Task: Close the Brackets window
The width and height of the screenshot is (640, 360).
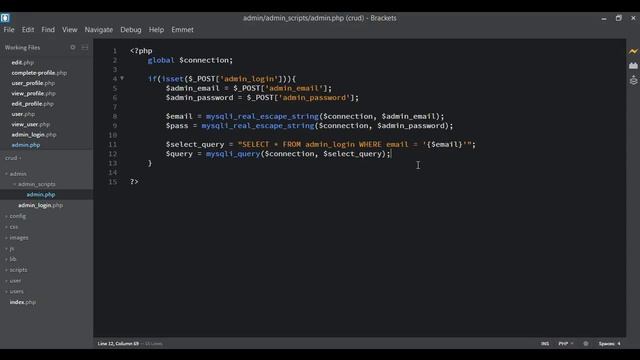Action: coord(633,18)
